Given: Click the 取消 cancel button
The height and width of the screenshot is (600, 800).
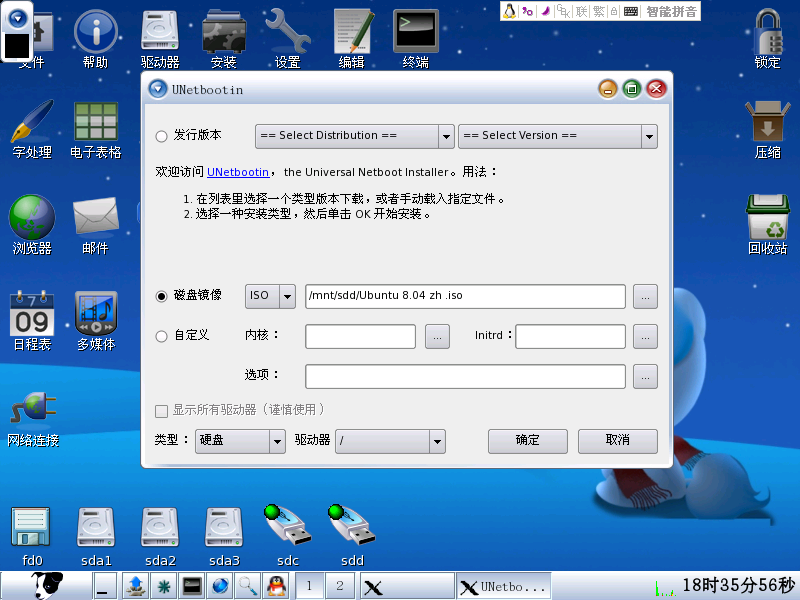Looking at the screenshot, I should 617,441.
